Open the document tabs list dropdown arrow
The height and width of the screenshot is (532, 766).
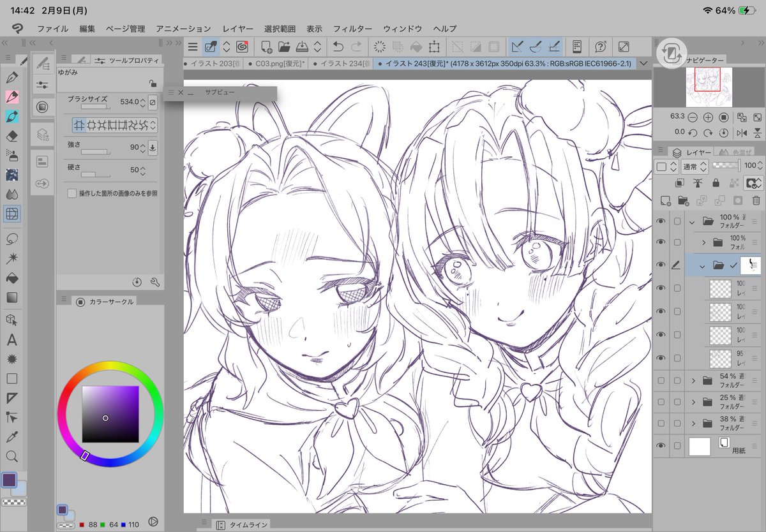tap(643, 63)
